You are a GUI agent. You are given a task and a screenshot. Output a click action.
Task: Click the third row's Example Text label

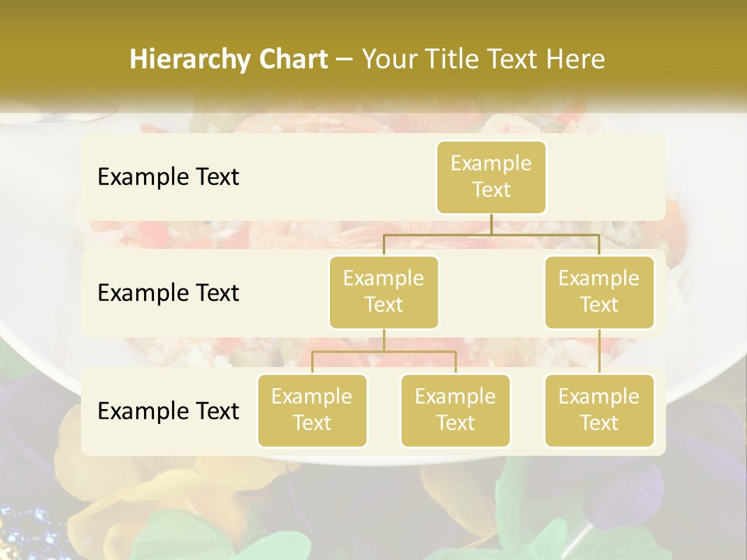point(168,411)
